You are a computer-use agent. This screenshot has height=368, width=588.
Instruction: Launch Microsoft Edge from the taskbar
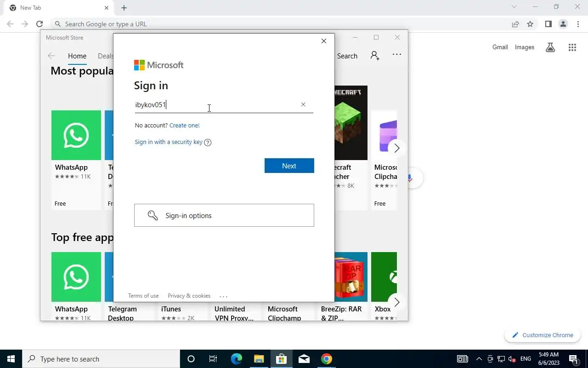(x=236, y=359)
